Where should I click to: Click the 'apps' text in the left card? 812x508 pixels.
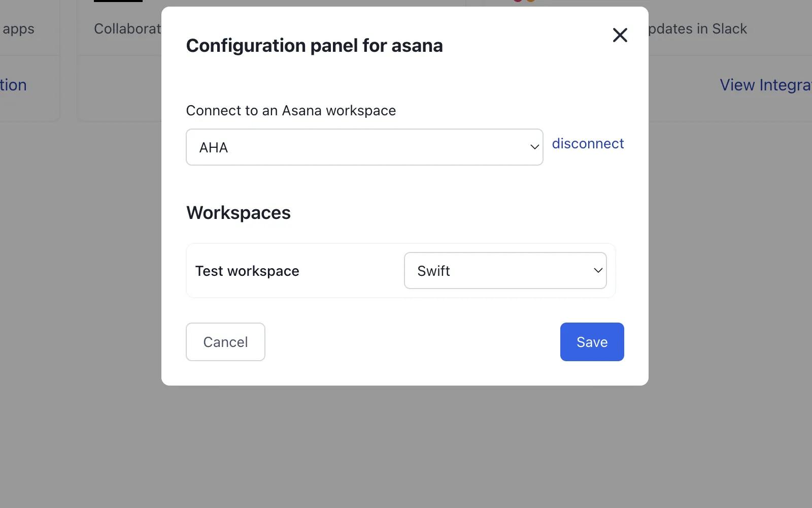point(18,29)
